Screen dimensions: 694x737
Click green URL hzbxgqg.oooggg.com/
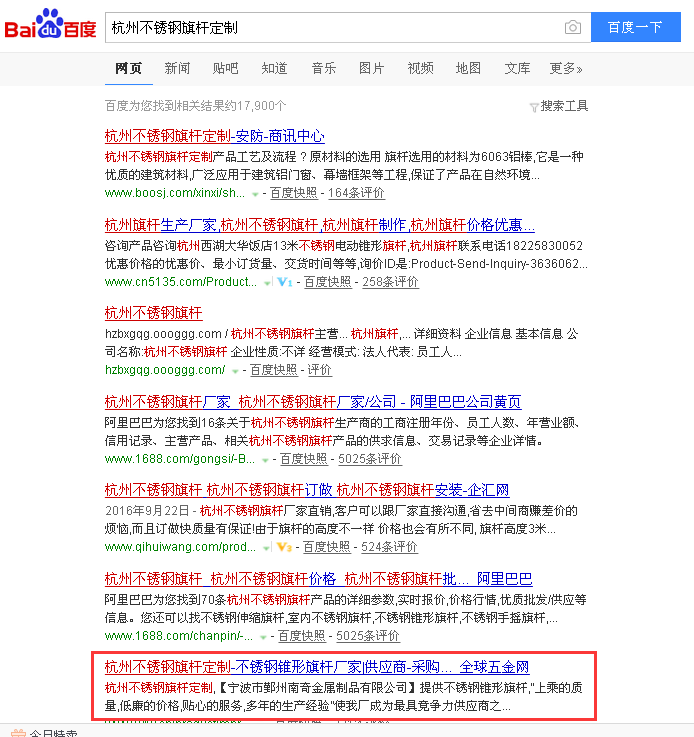click(165, 370)
